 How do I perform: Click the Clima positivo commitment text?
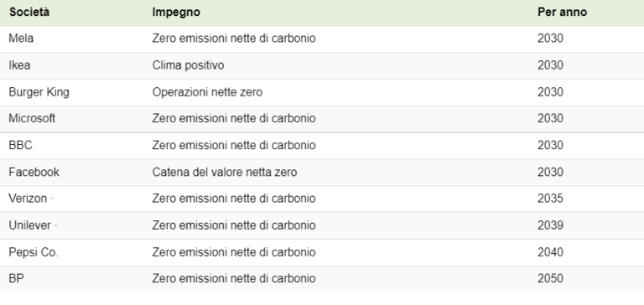click(188, 65)
